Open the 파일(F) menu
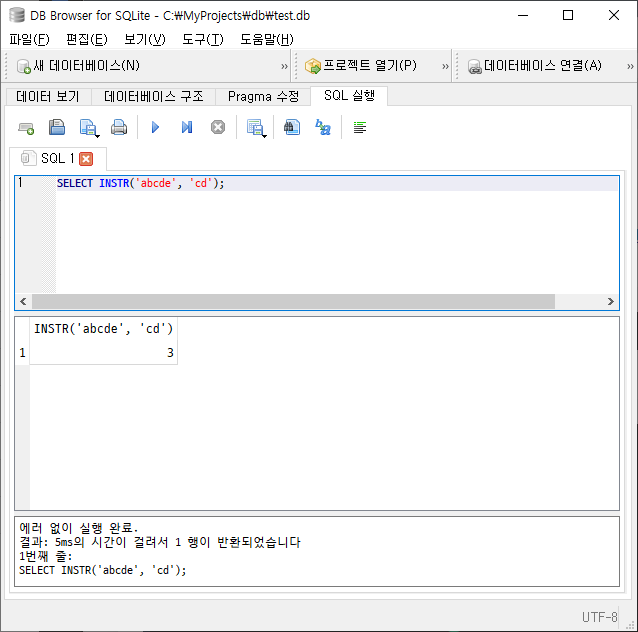Image resolution: width=638 pixels, height=632 pixels. pyautogui.click(x=29, y=39)
